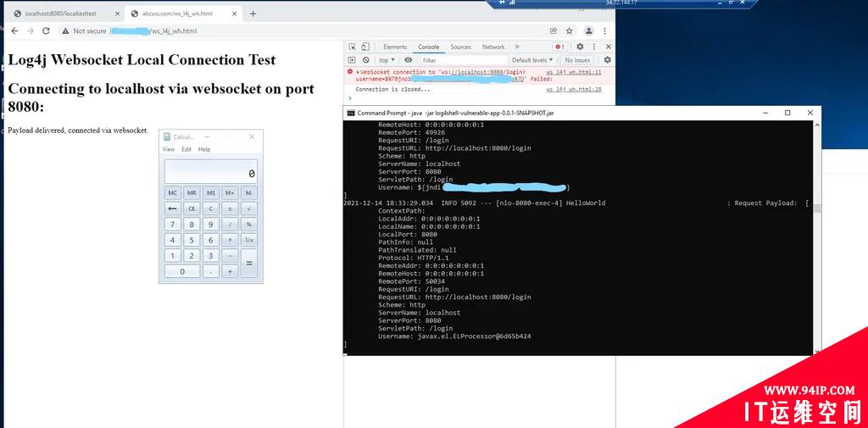Open DevTools three-dot customize menu

click(x=594, y=47)
